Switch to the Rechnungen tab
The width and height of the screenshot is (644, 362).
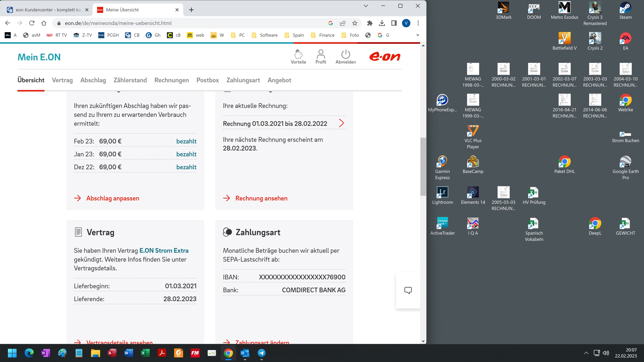pyautogui.click(x=172, y=80)
